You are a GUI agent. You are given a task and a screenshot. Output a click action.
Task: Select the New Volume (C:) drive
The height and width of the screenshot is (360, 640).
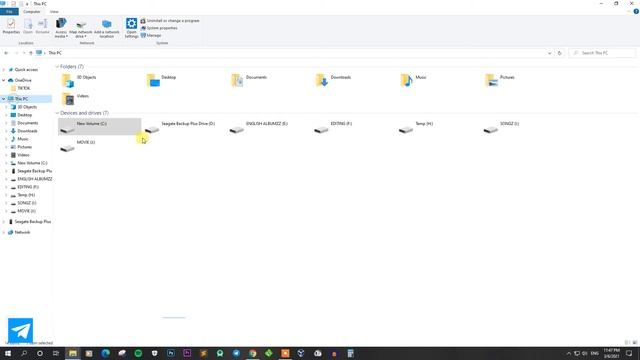100,127
